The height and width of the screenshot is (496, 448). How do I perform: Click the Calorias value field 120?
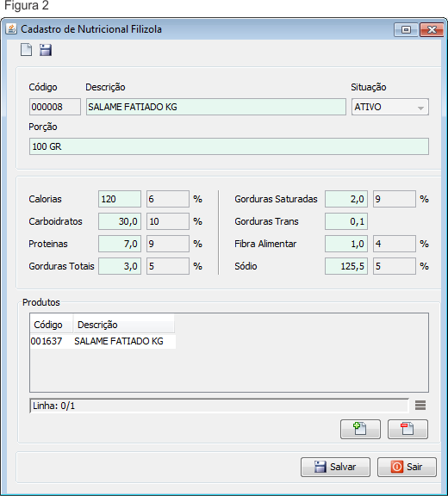[x=120, y=199]
